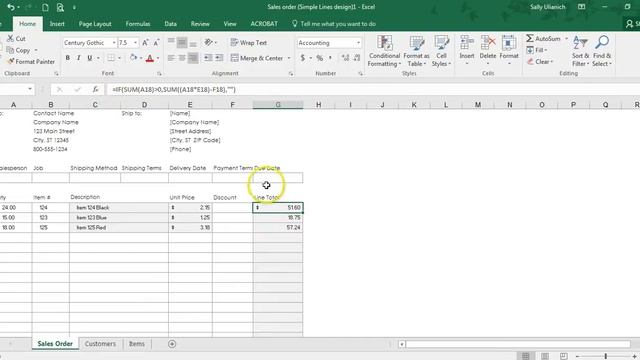The image size is (640, 360).
Task: Apply the red font color A button
Action: (150, 58)
